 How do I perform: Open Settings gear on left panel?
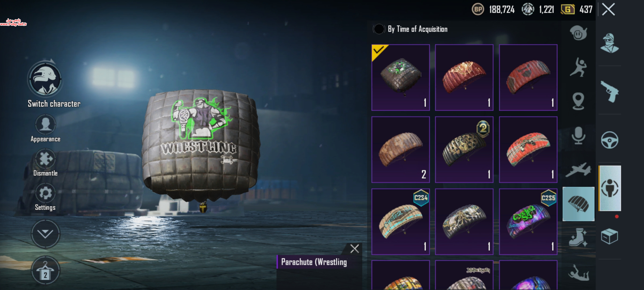click(45, 193)
